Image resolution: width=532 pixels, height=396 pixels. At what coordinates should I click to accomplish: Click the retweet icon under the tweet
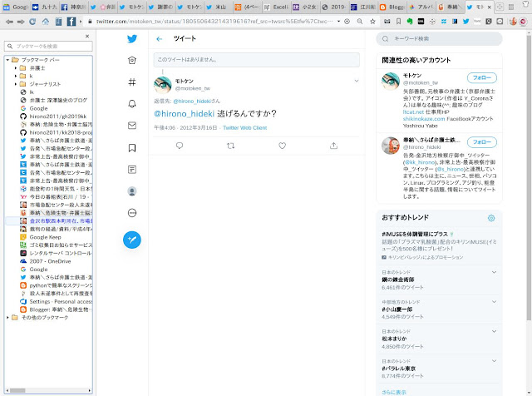231,146
